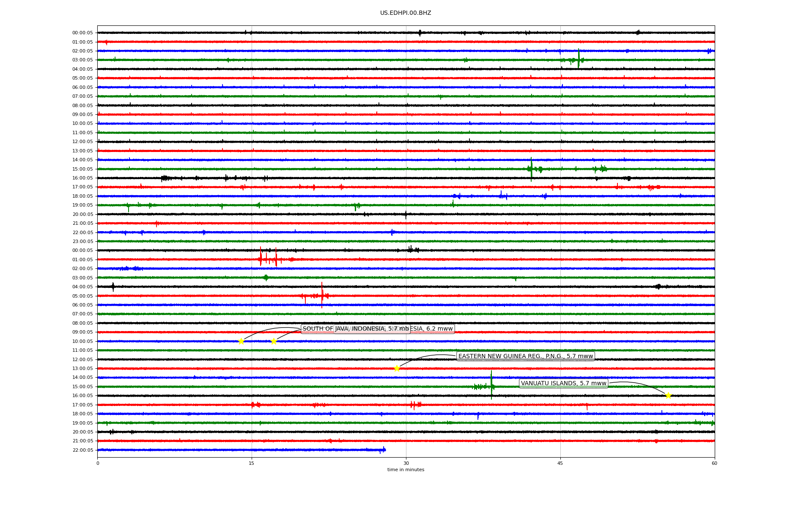This screenshot has height=508, width=812.
Task: Click the x-axis label "time in minutes"
Action: [406, 469]
